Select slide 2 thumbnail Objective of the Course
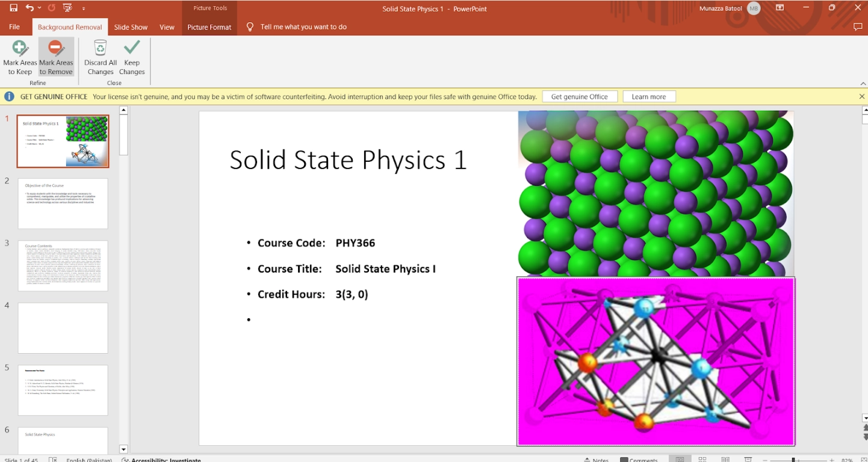Image resolution: width=868 pixels, height=462 pixels. coord(63,203)
